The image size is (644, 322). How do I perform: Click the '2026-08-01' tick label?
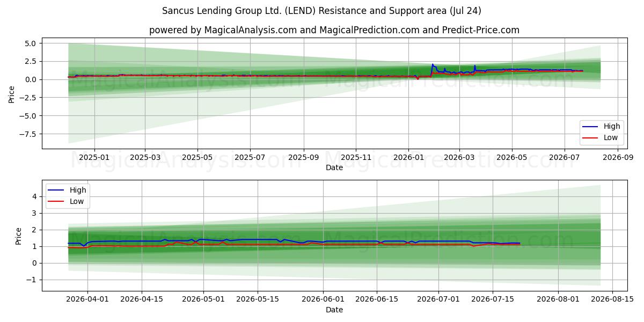pyautogui.click(x=559, y=299)
